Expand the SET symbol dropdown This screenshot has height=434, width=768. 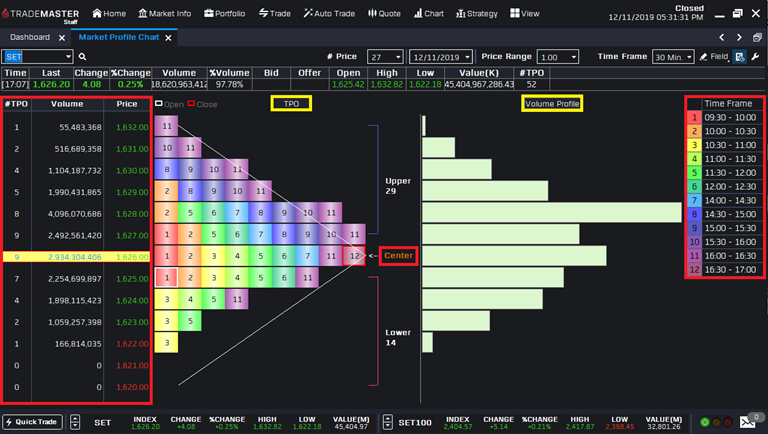point(68,57)
